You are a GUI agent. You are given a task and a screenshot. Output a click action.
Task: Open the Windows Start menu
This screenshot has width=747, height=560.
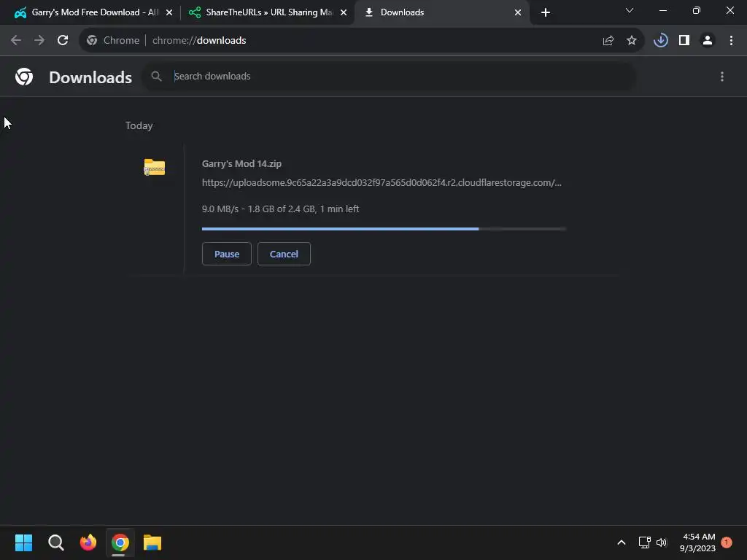[x=24, y=542]
